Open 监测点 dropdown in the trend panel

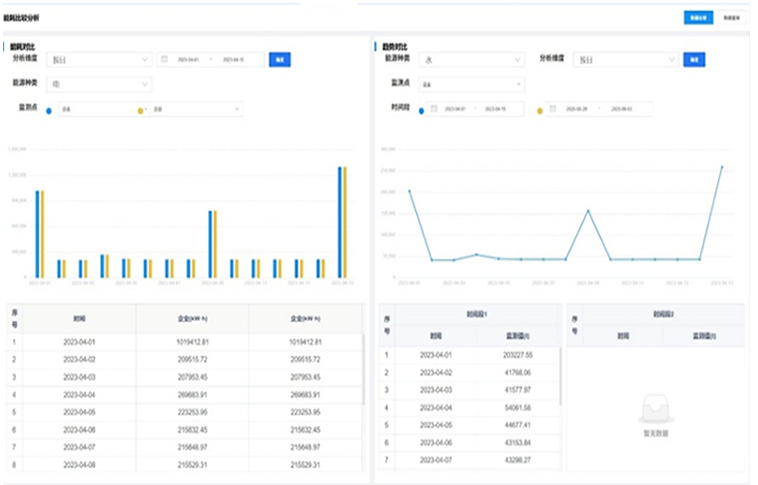[472, 85]
